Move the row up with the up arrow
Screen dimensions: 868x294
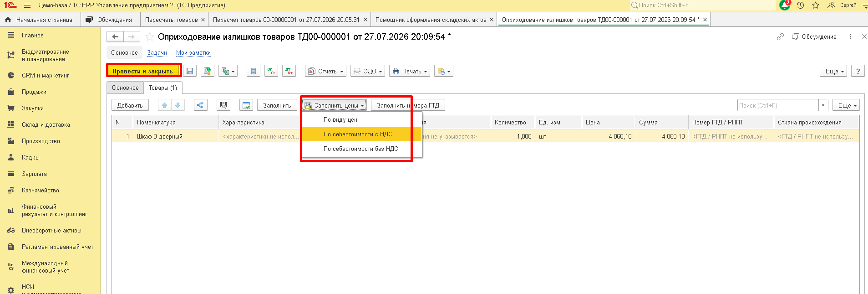(164, 105)
